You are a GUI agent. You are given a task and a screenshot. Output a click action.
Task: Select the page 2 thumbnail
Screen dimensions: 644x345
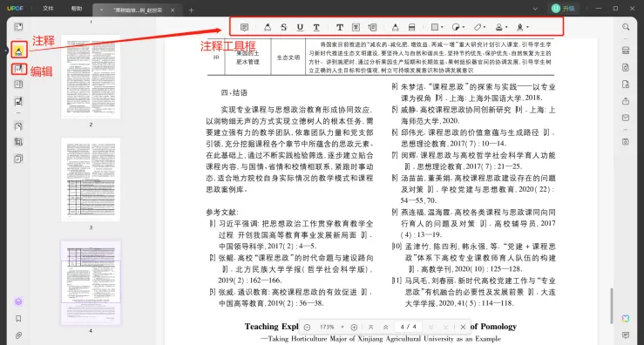tap(91, 77)
